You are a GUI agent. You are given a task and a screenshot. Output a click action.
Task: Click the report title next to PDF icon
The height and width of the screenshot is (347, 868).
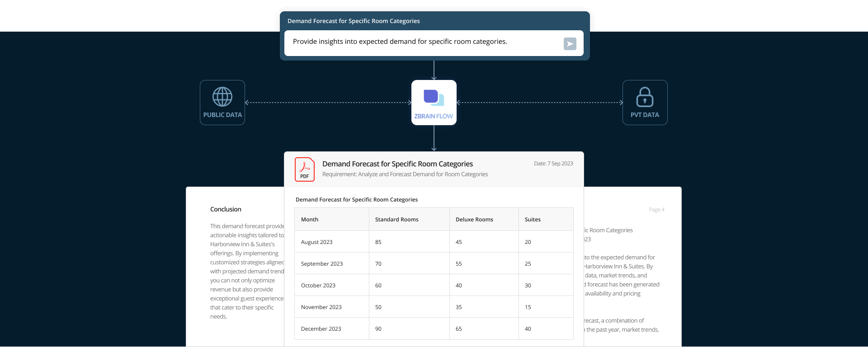coord(397,164)
